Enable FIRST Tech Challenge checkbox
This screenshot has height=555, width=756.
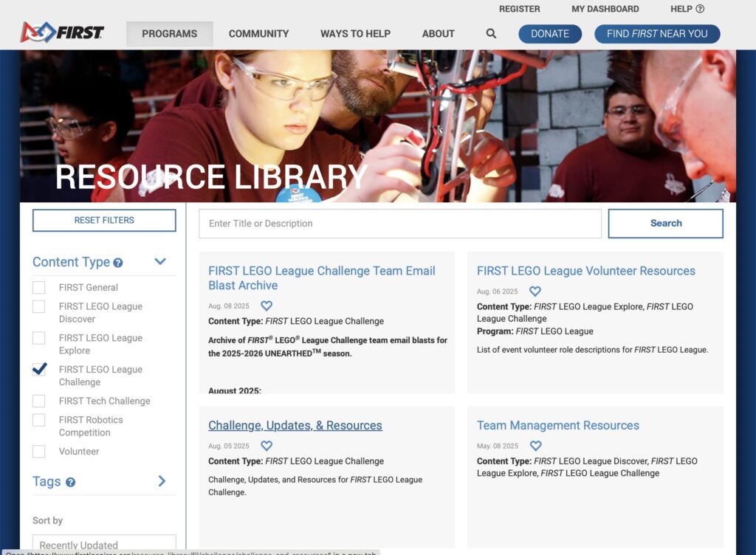click(39, 401)
